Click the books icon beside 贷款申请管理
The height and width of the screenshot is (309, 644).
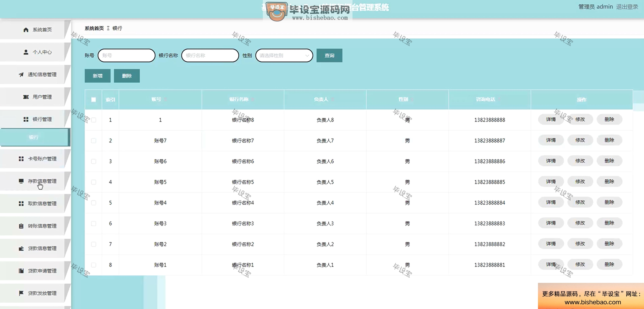click(21, 271)
